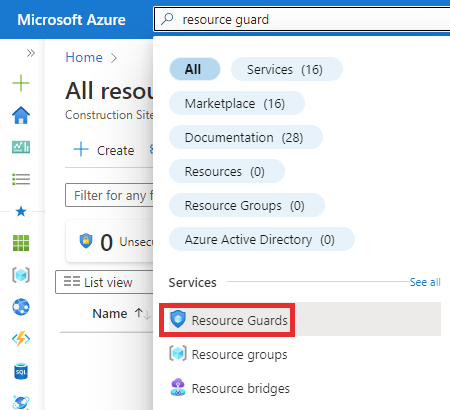This screenshot has height=410, width=450.
Task: Click inside the resource guard search box
Action: click(302, 20)
